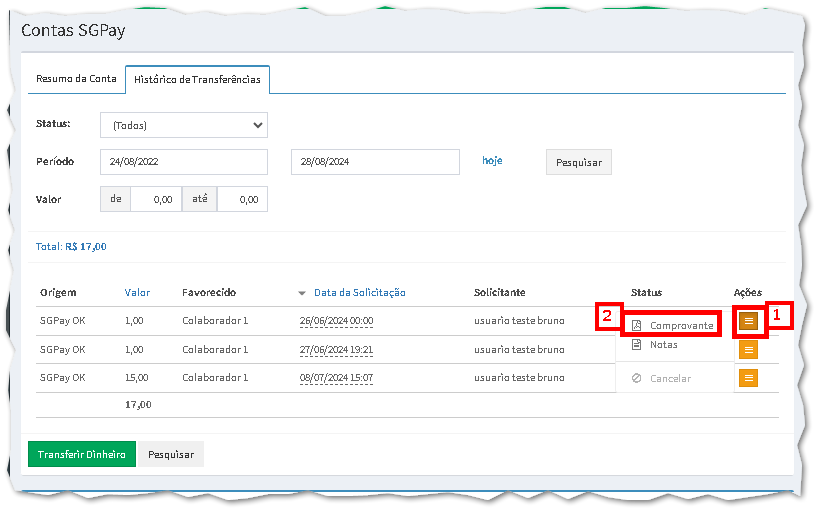Click Colaborador 1 in the 15,00 row

[215, 378]
